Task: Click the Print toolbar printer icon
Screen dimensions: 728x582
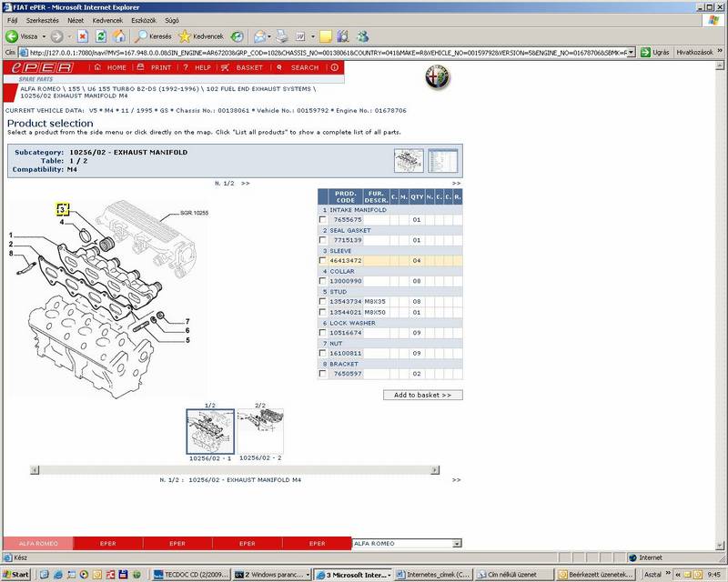Action: (282, 36)
